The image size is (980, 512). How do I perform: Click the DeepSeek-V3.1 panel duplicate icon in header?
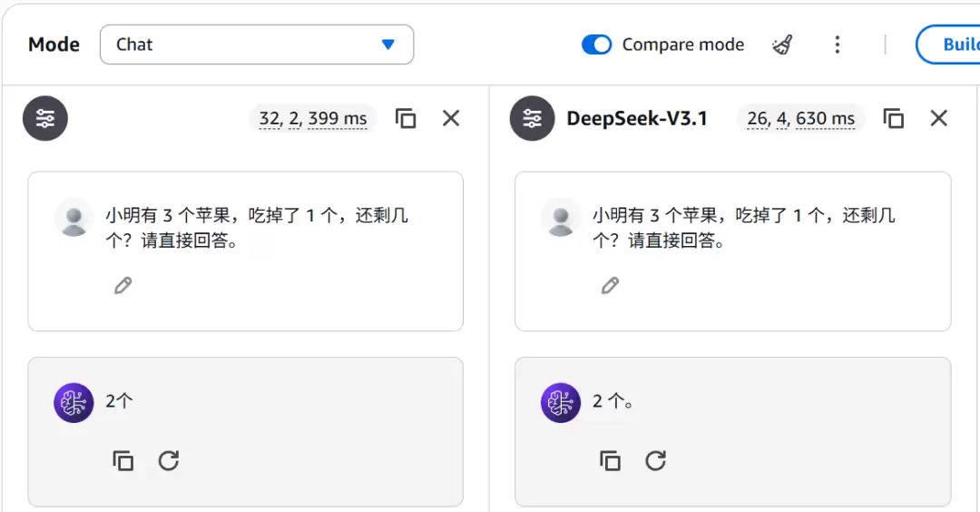click(894, 118)
